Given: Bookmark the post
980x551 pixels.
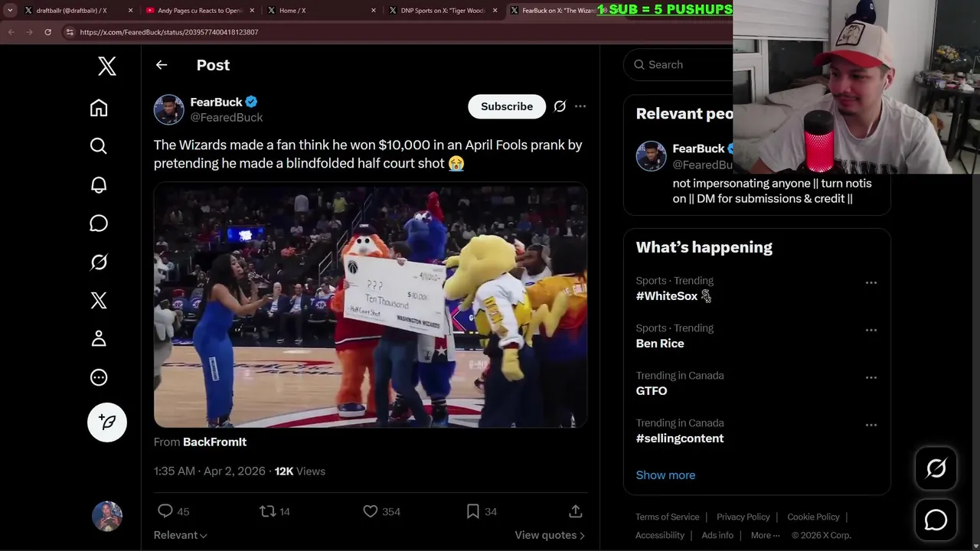Looking at the screenshot, I should [x=473, y=511].
